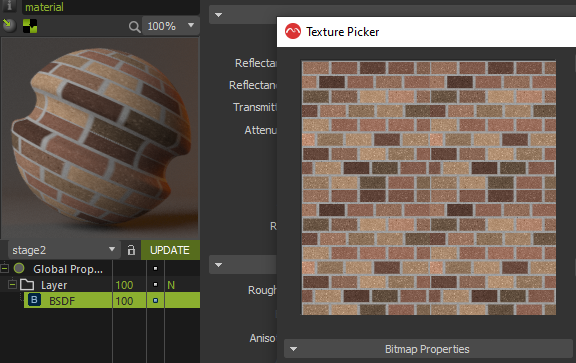Viewport: 576px width, 363px height.
Task: Click the magnifier zoom icon
Action: tap(134, 26)
